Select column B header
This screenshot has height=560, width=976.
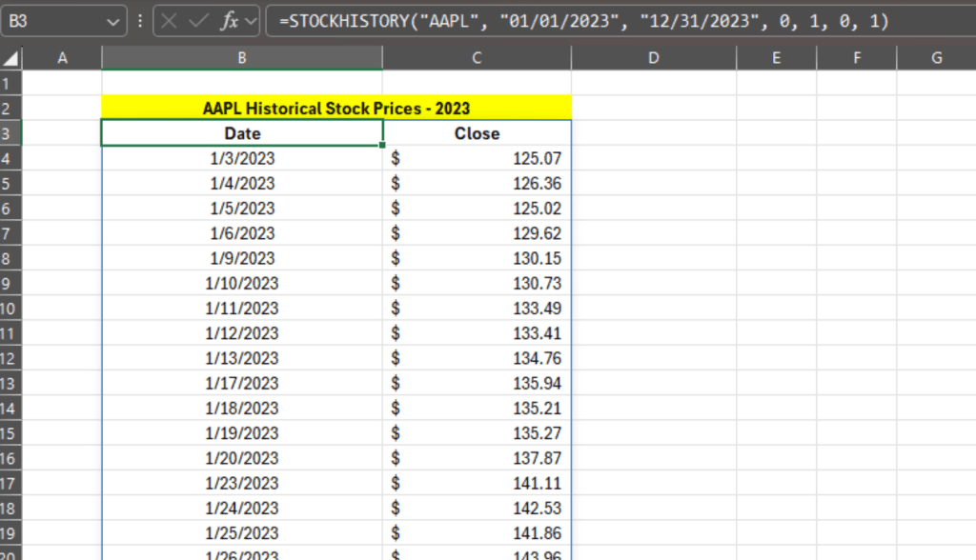tap(242, 58)
